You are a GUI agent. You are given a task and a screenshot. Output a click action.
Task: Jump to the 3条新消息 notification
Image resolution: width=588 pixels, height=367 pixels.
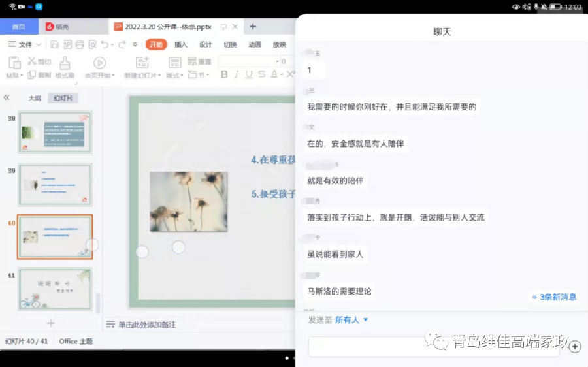click(x=554, y=296)
